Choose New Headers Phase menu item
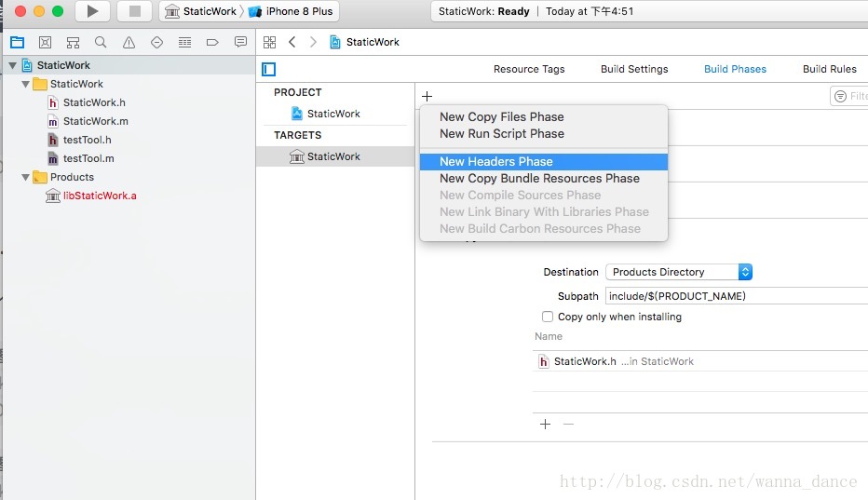The height and width of the screenshot is (500, 868). pos(544,162)
